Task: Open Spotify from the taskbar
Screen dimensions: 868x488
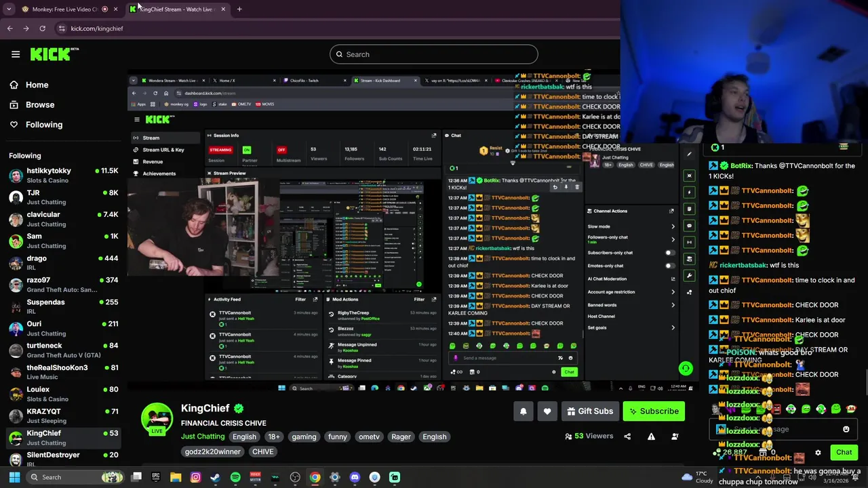Action: pos(235,477)
